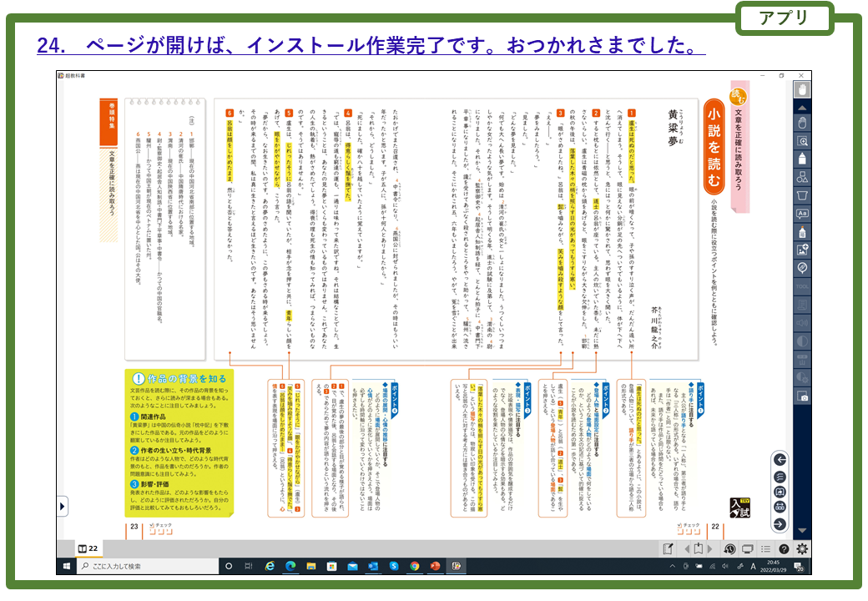This screenshot has height=601, width=868.
Task: Select the pen marker tool
Action: [802, 159]
